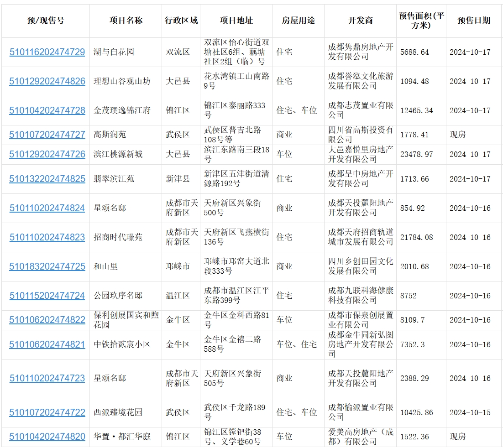Viewport: 503px width, 448px height.
Task: Select project name 保利创展国宾和煦花园
Action: tap(126, 320)
